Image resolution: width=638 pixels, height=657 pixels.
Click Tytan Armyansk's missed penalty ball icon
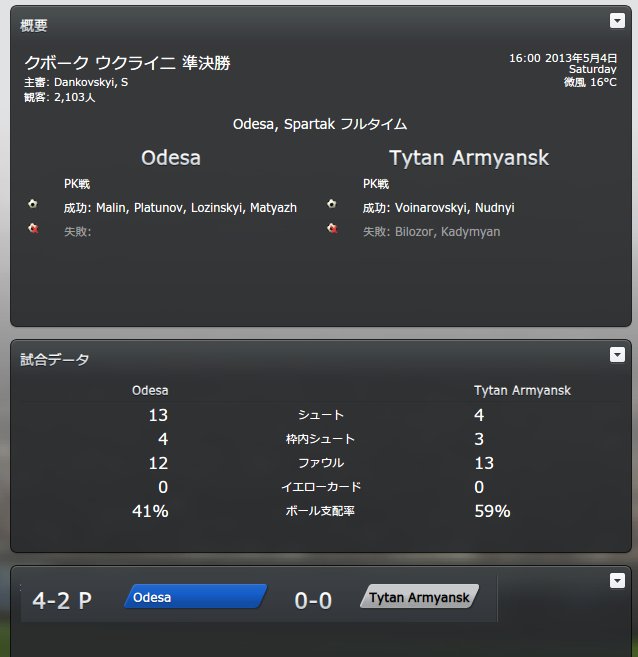coord(332,228)
